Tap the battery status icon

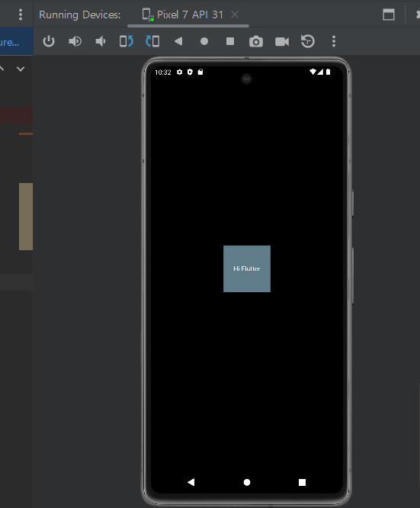[x=328, y=72]
